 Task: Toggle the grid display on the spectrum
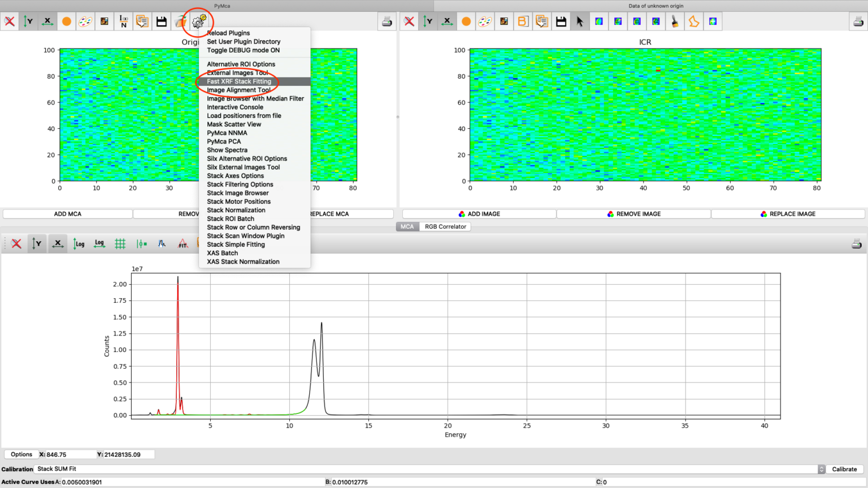click(x=120, y=243)
